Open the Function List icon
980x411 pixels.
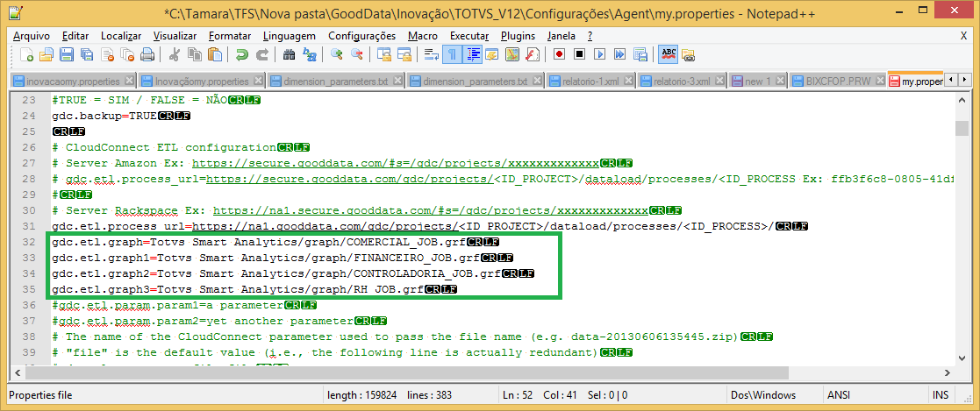(532, 54)
